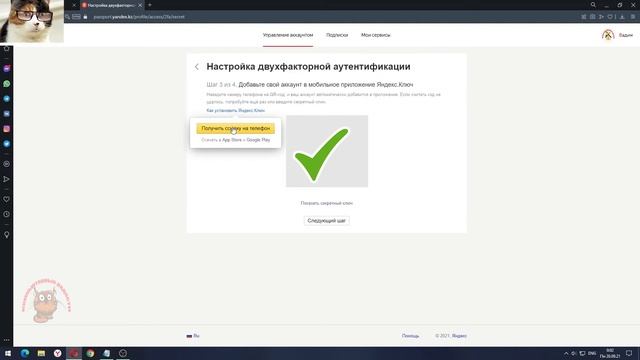This screenshot has height=360, width=640.
Task: Click the green checkmark QR image
Action: click(327, 151)
